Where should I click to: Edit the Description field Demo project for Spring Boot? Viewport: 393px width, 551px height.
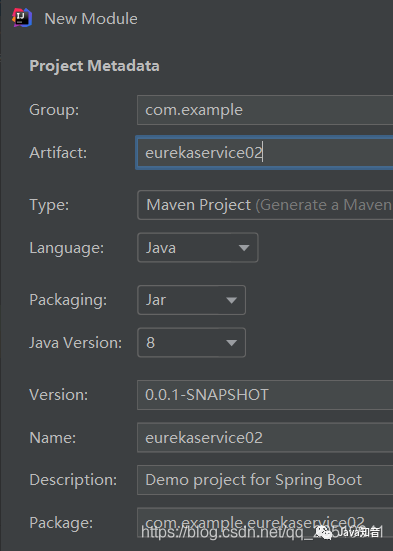(265, 480)
